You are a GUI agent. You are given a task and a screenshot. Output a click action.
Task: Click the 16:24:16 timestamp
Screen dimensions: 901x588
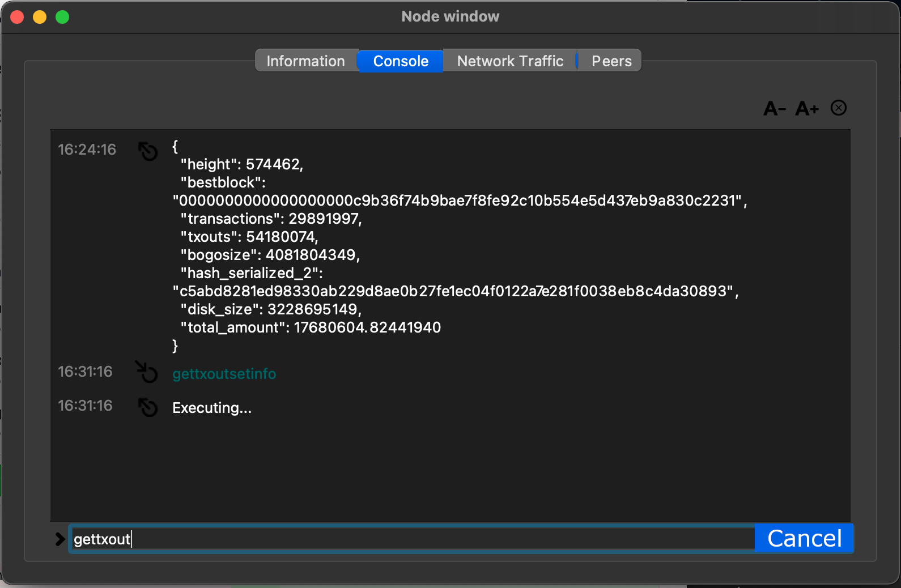(x=87, y=150)
